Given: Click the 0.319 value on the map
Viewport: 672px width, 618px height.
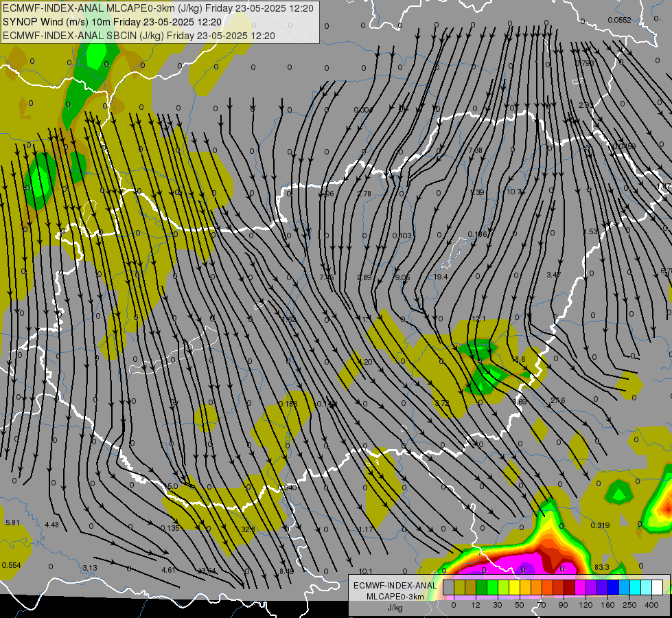Looking at the screenshot, I should [x=600, y=525].
